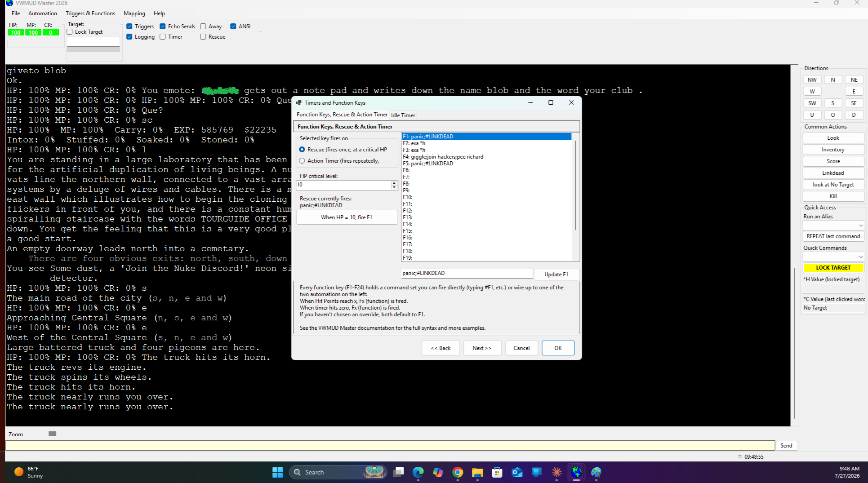The width and height of the screenshot is (868, 483).
Task: Click the search highlight dome image
Action: pyautogui.click(x=374, y=472)
